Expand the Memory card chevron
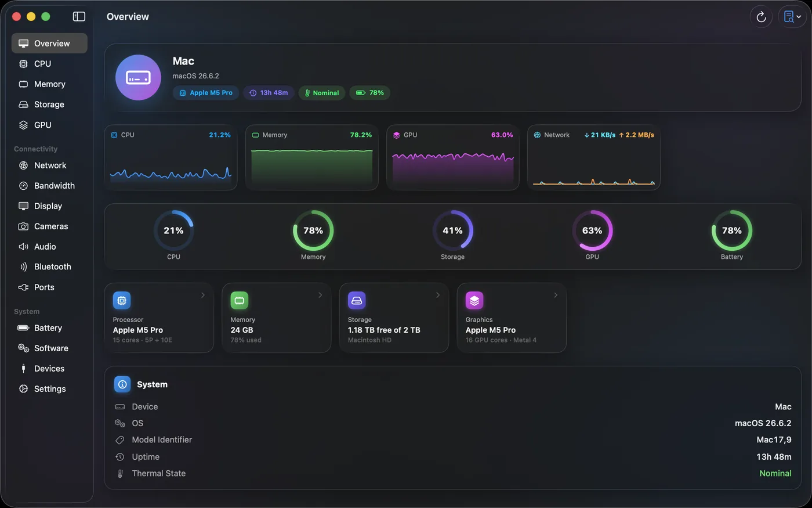Image resolution: width=812 pixels, height=508 pixels. coord(320,295)
